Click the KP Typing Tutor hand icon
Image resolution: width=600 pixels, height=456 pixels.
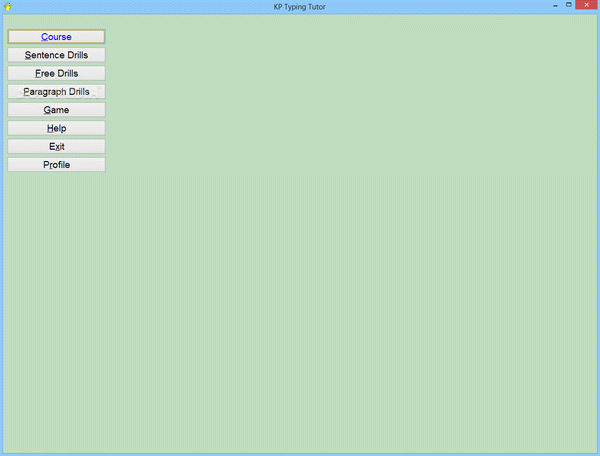7,7
